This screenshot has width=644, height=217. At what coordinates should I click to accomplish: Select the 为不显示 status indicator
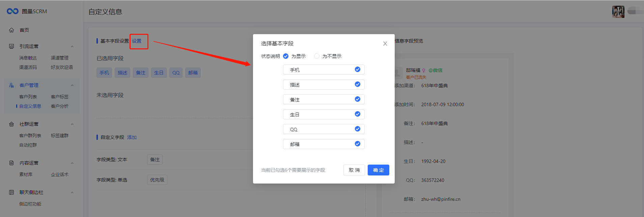tap(316, 56)
